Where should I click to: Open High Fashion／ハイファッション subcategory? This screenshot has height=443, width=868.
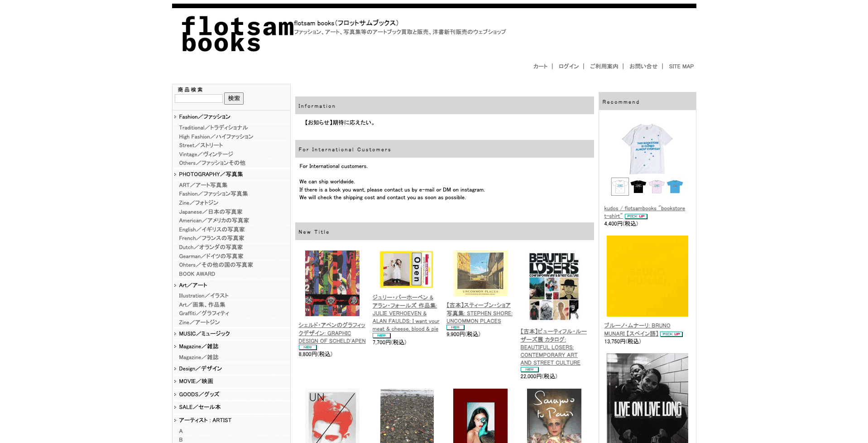point(216,137)
